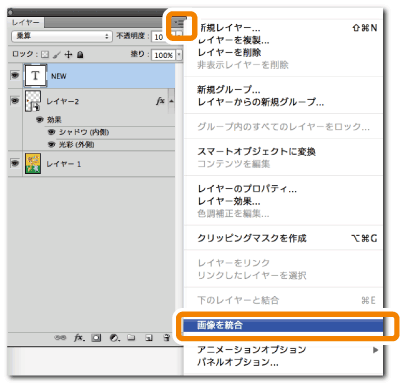The width and height of the screenshot is (407, 388).
Task: Hide the シャドウ (内側) effect
Action: click(x=51, y=132)
